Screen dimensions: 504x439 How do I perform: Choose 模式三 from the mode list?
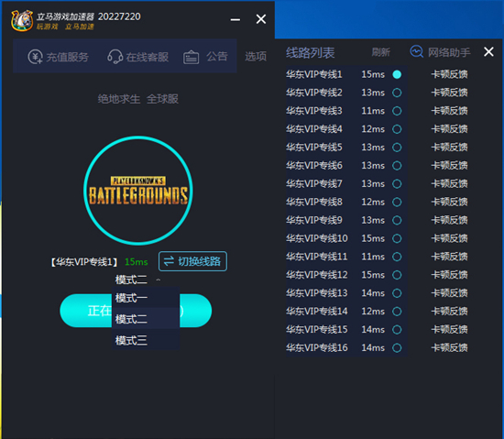[x=146, y=340]
